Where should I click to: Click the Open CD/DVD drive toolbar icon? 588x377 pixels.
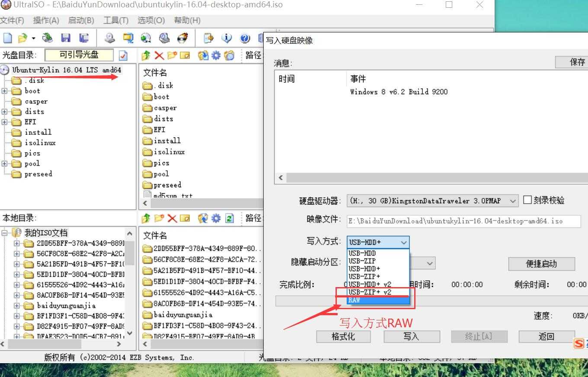47,38
